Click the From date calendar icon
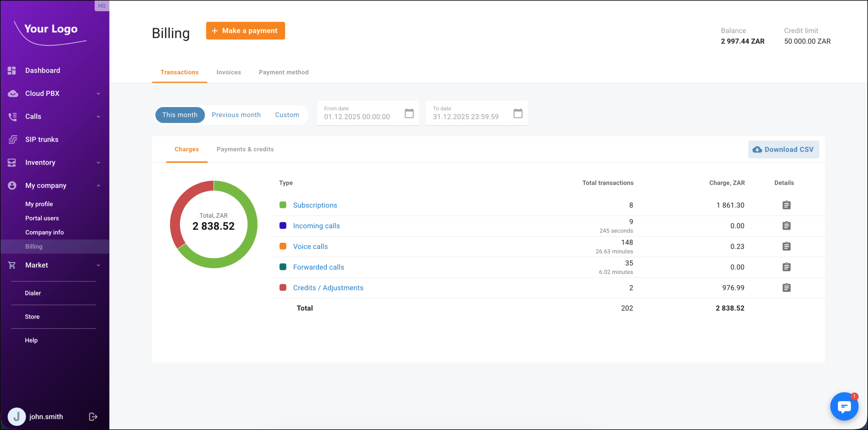The width and height of the screenshot is (868, 430). click(x=409, y=113)
